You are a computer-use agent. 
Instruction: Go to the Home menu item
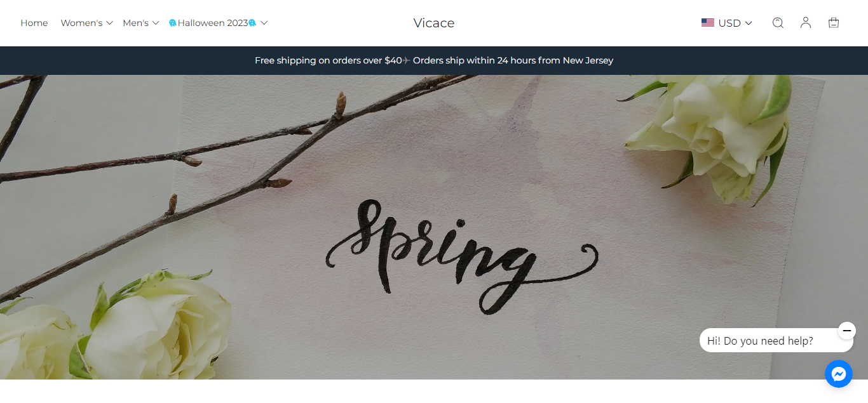click(34, 23)
